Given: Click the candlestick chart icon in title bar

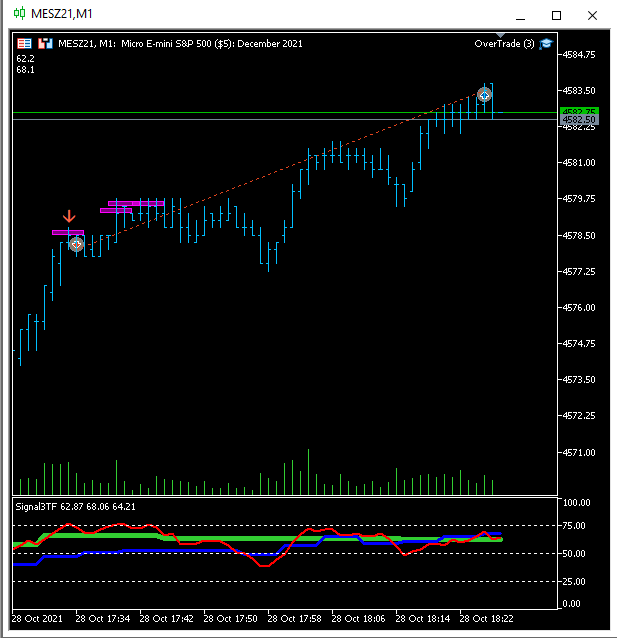Looking at the screenshot, I should click(x=19, y=13).
